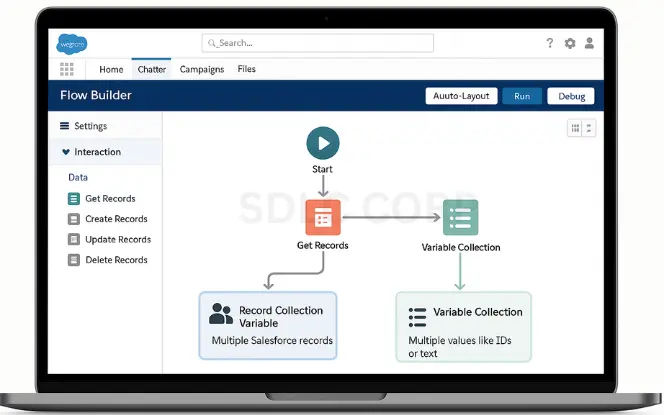Click the Start label under play node
Image resolution: width=664 pixels, height=415 pixels.
[x=322, y=169]
